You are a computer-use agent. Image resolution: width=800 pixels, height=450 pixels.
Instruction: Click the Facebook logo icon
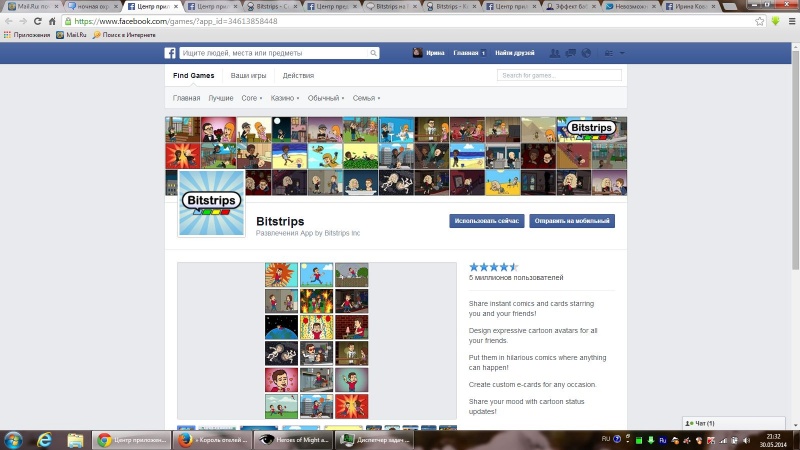point(170,53)
